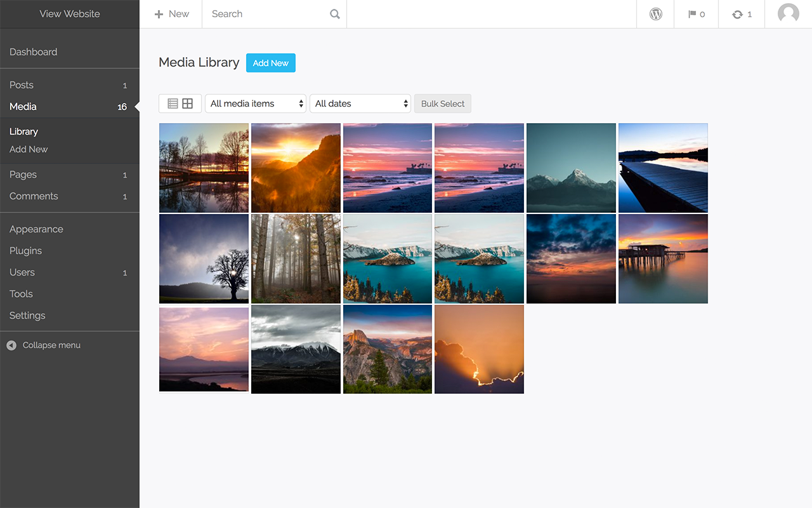Click the search magnifier icon
This screenshot has width=812, height=508.
(335, 14)
